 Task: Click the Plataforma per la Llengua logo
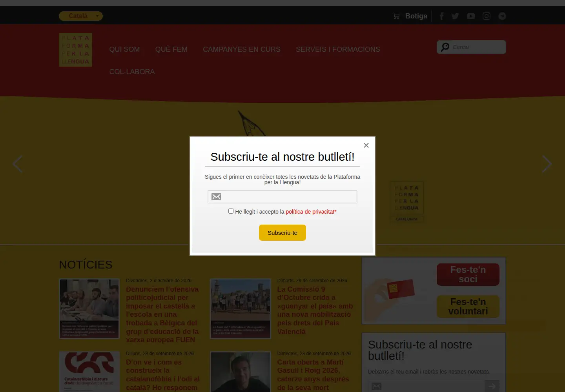tap(75, 50)
